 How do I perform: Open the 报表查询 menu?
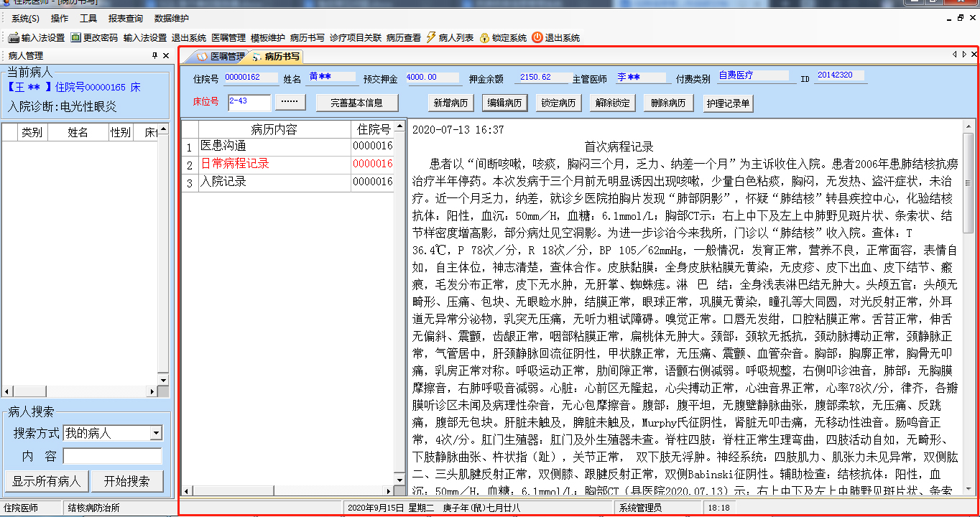126,19
